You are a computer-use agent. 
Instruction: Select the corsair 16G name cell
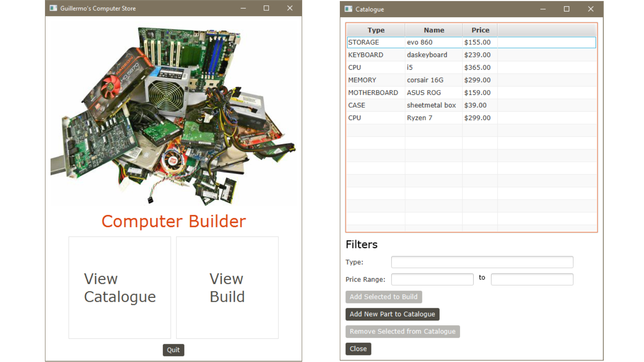click(x=434, y=80)
